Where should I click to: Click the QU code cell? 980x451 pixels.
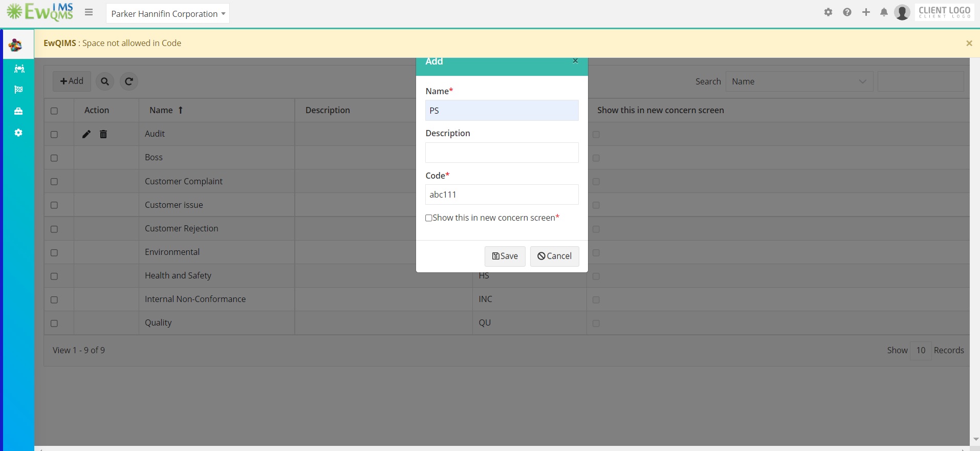click(529, 323)
